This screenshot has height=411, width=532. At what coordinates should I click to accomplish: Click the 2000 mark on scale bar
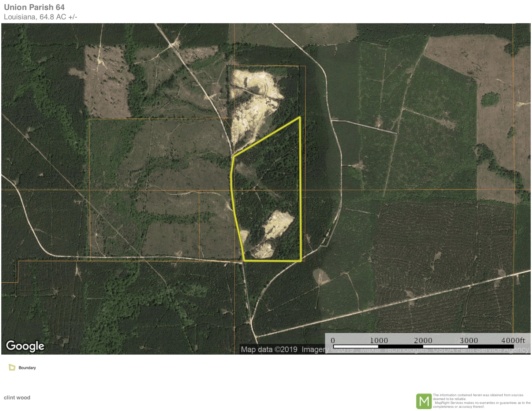click(423, 340)
